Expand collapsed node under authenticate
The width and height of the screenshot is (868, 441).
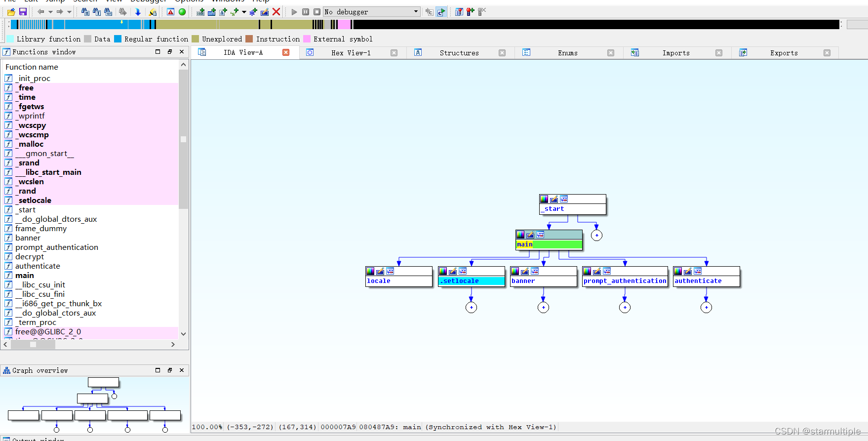tap(707, 307)
